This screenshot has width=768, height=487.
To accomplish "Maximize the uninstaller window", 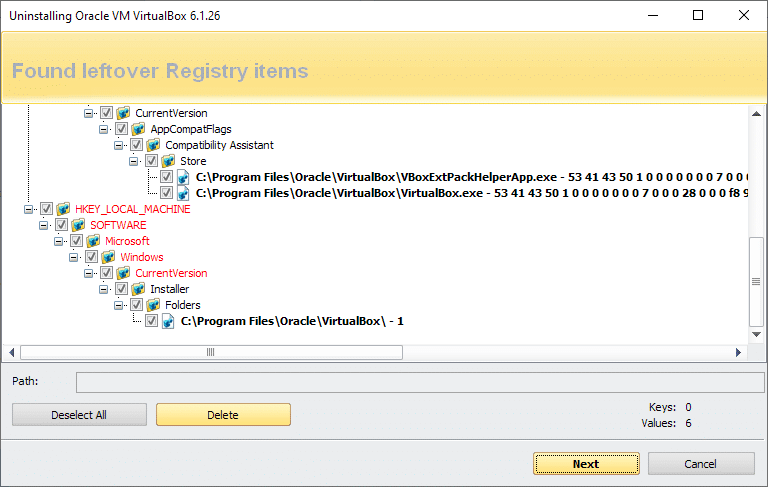I will 698,15.
